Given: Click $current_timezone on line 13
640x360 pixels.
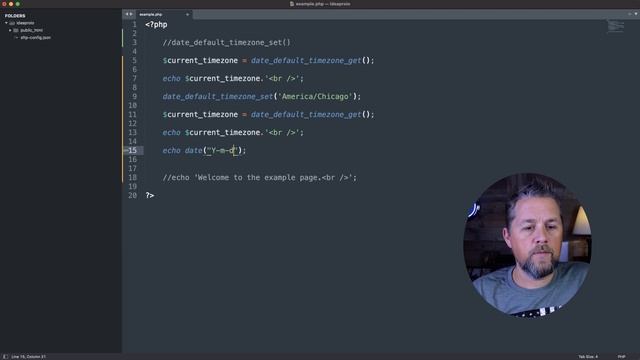Looking at the screenshot, I should point(222,133).
